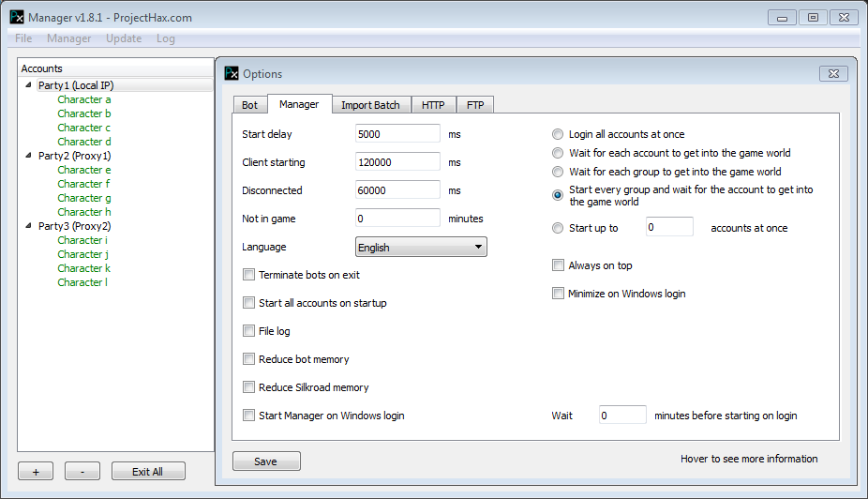
Task: Collapse the Party2 (Proxy1) tree node
Action: pyautogui.click(x=29, y=156)
